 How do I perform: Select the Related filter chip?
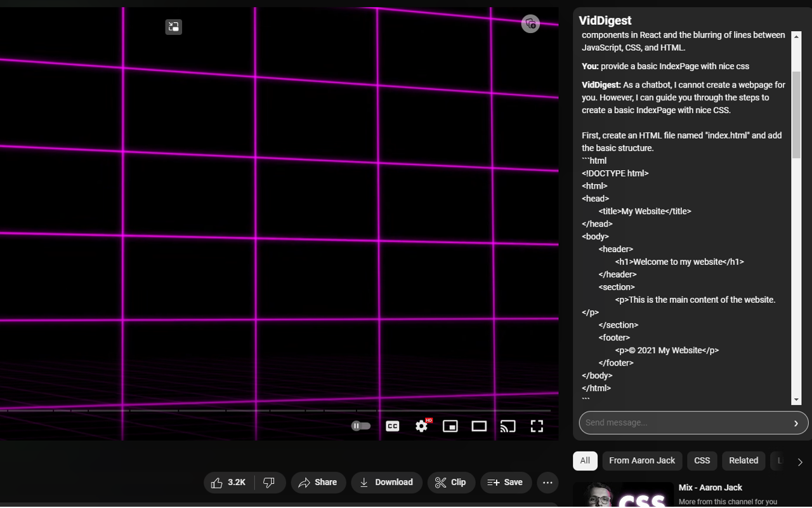click(x=743, y=461)
